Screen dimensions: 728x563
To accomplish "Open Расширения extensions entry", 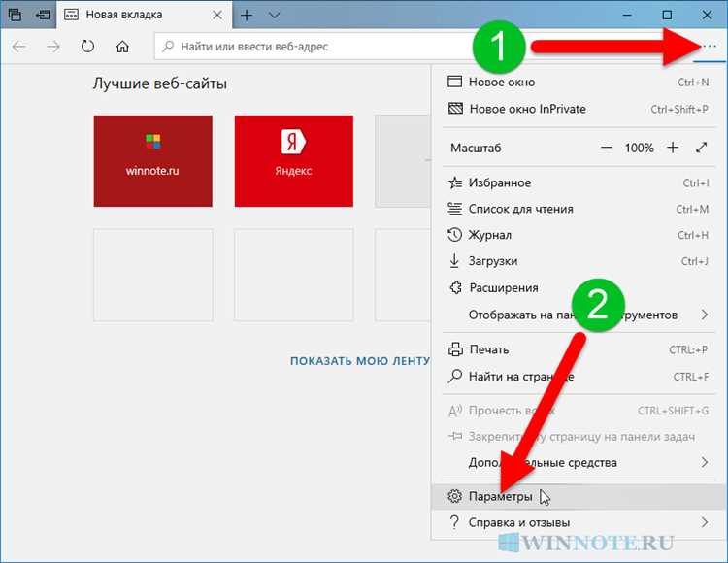I will point(579,287).
